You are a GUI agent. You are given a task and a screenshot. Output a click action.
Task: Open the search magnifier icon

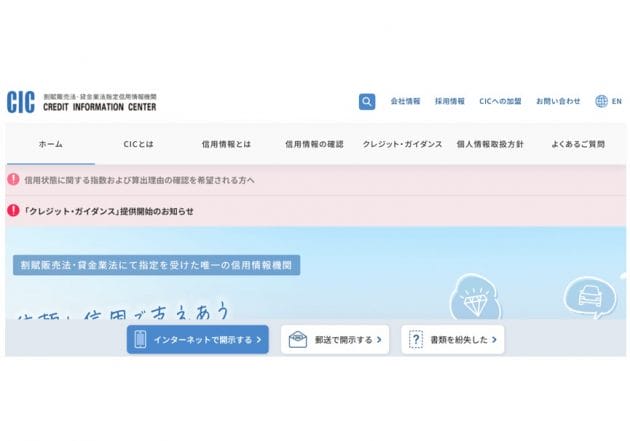367,101
